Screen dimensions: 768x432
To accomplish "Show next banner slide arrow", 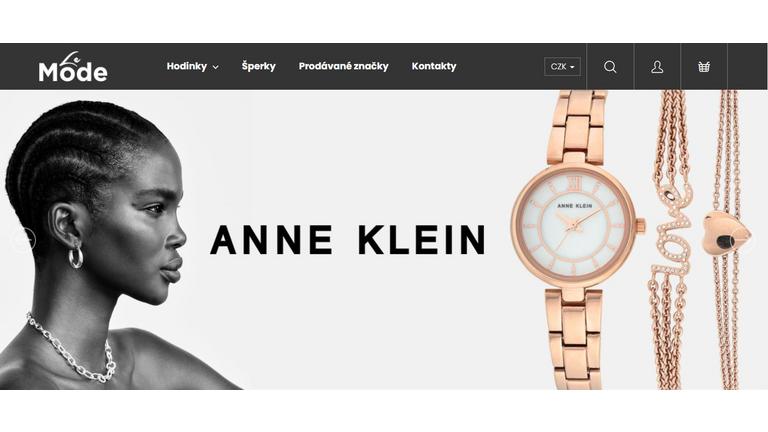I will click(x=744, y=240).
